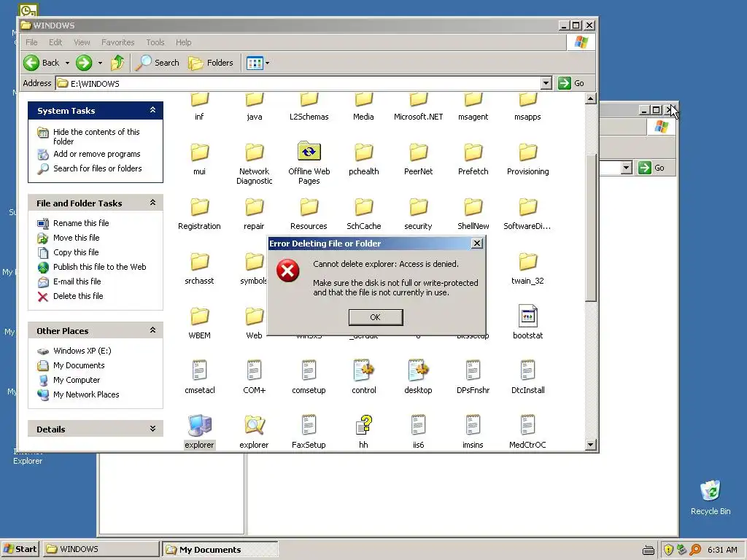The height and width of the screenshot is (560, 747).
Task: Select the Offline Web Pages folder
Action: [x=309, y=163]
